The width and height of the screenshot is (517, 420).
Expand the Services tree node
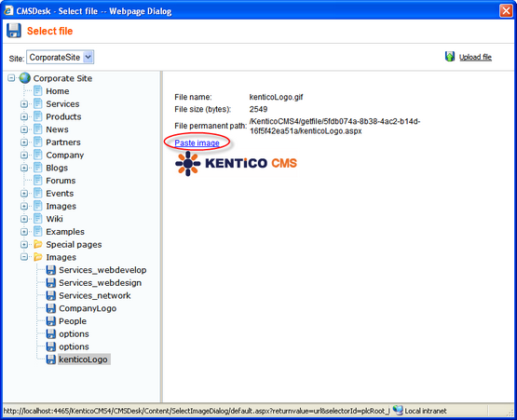(x=24, y=104)
